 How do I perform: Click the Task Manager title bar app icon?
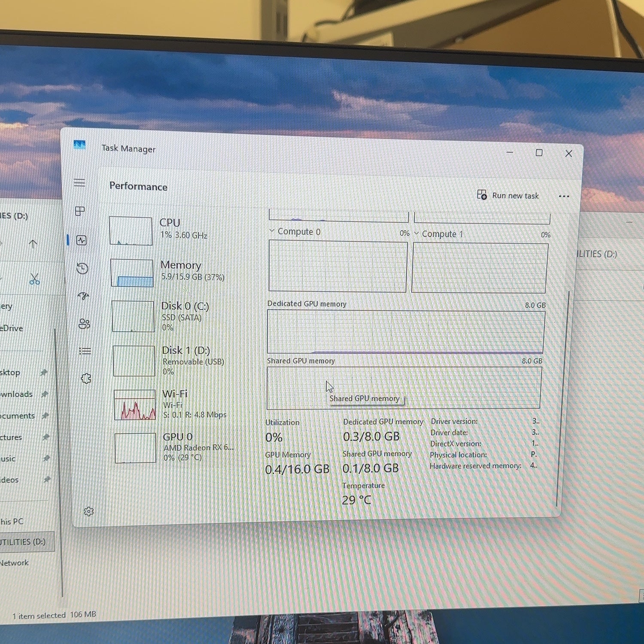click(79, 145)
